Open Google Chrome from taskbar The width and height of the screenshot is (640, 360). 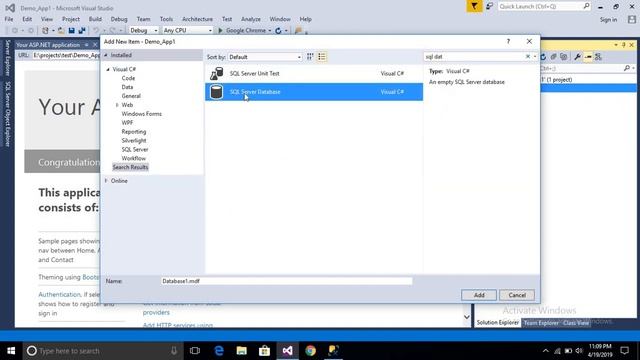[310, 351]
